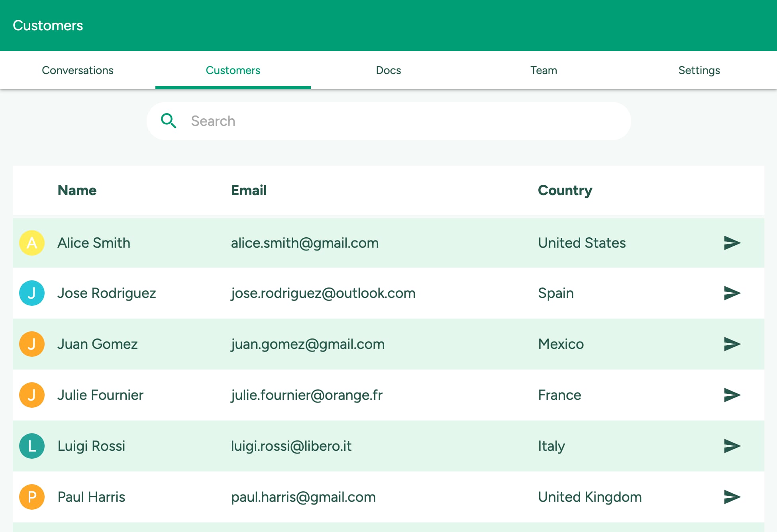Click the United Kingdom country cell
Screen dimensions: 777x532
[x=590, y=497]
